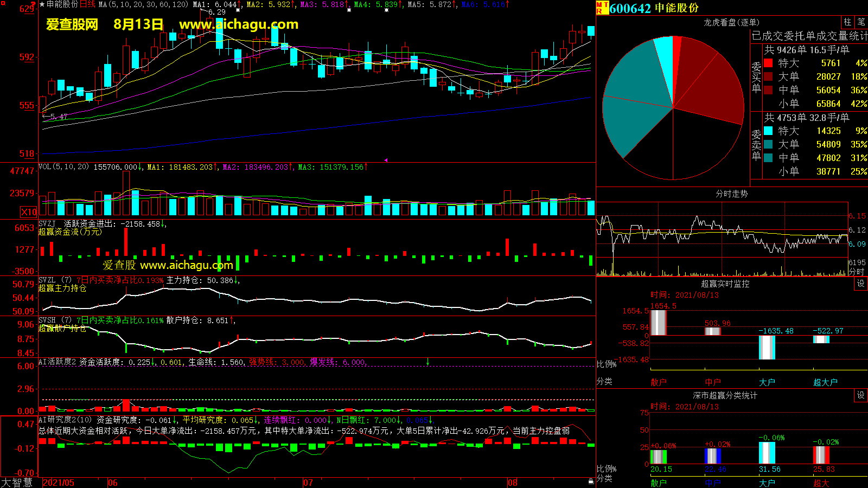Click the yellow MTR badge beside 600642
Image resolution: width=868 pixels, height=488 pixels.
pyautogui.click(x=602, y=8)
